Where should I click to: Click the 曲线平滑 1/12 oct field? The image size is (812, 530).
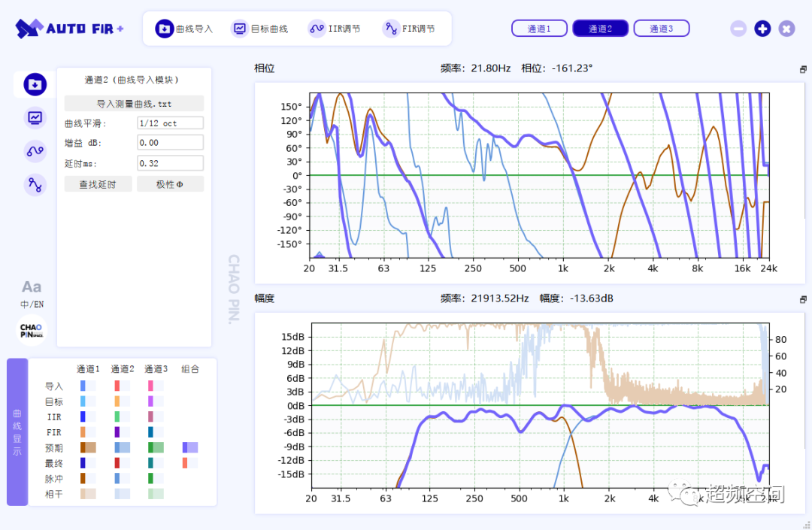pos(170,123)
